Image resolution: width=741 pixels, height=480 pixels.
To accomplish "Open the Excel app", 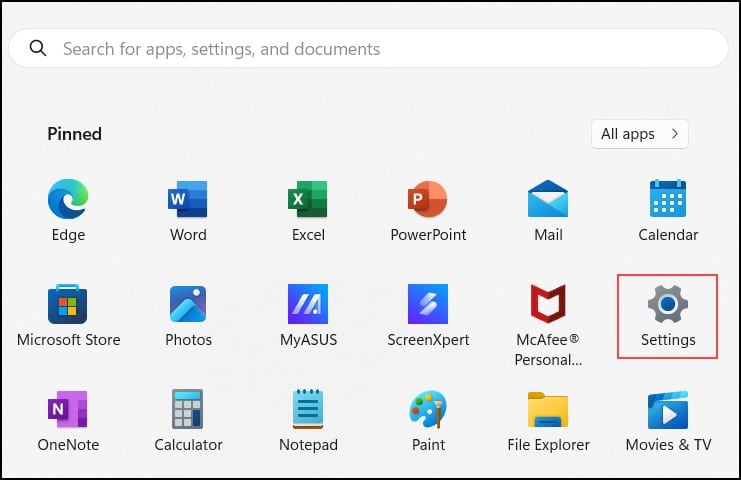I will (x=308, y=210).
